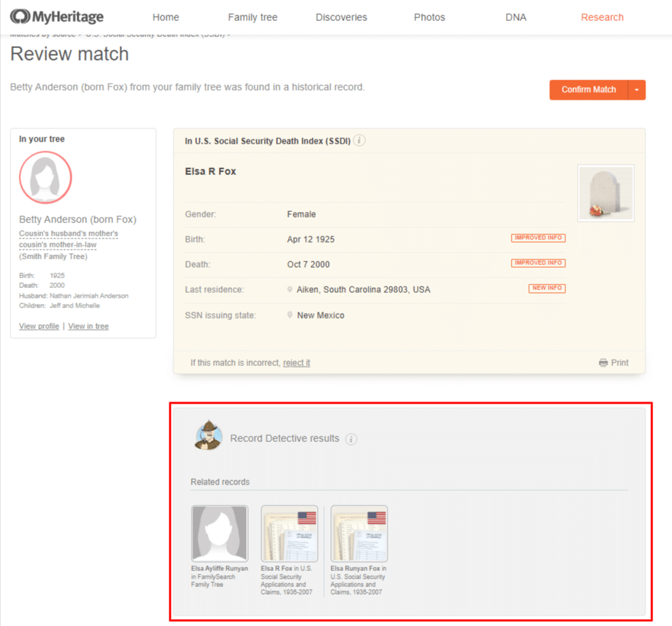The height and width of the screenshot is (626, 672).
Task: Click the map pin beside New Mexico
Action: coord(290,315)
